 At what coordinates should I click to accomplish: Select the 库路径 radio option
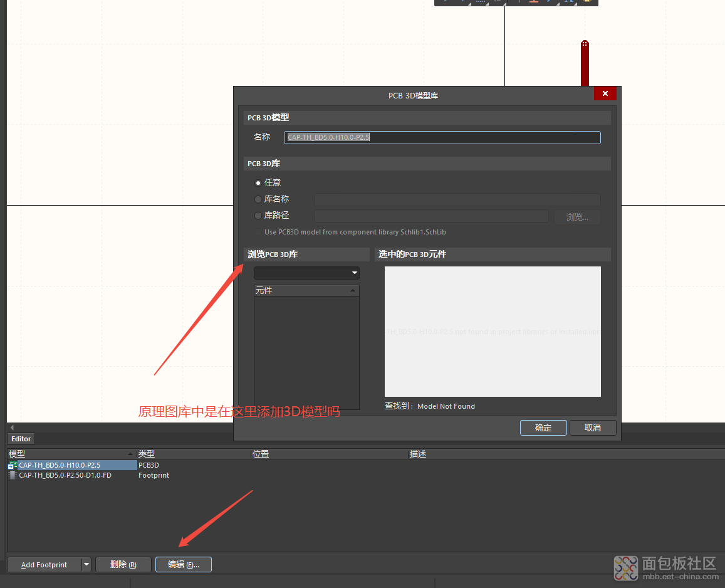click(x=258, y=216)
